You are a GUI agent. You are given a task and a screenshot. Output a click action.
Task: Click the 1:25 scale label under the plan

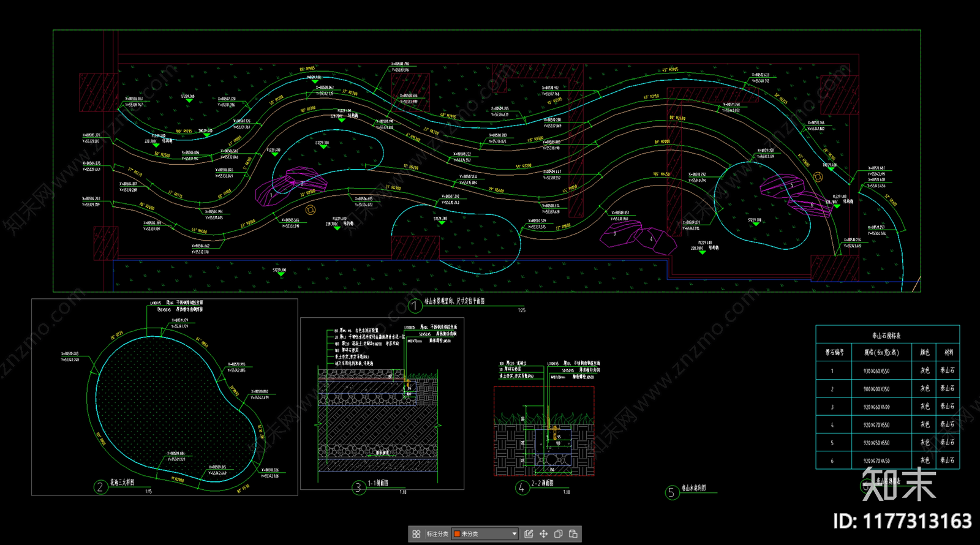pos(521,310)
